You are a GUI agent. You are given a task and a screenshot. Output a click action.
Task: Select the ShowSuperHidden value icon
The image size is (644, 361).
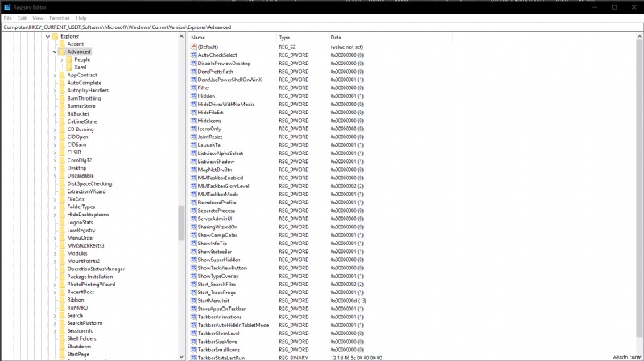pyautogui.click(x=194, y=260)
